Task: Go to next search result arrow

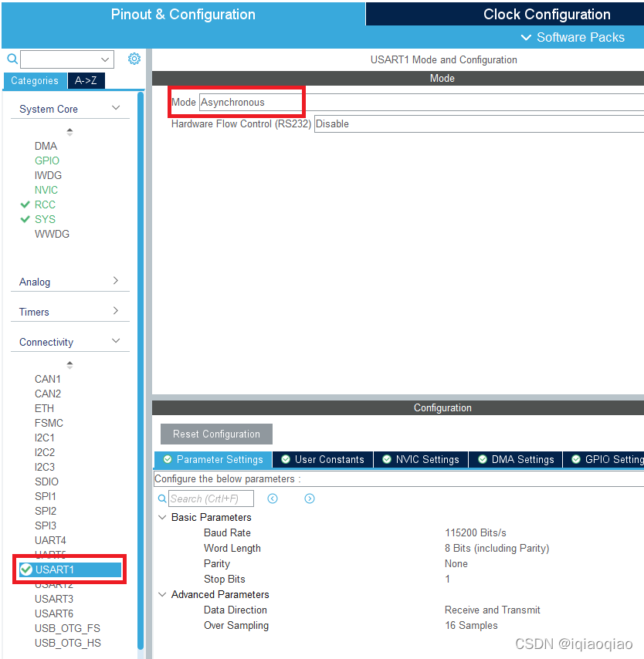Action: pos(310,498)
